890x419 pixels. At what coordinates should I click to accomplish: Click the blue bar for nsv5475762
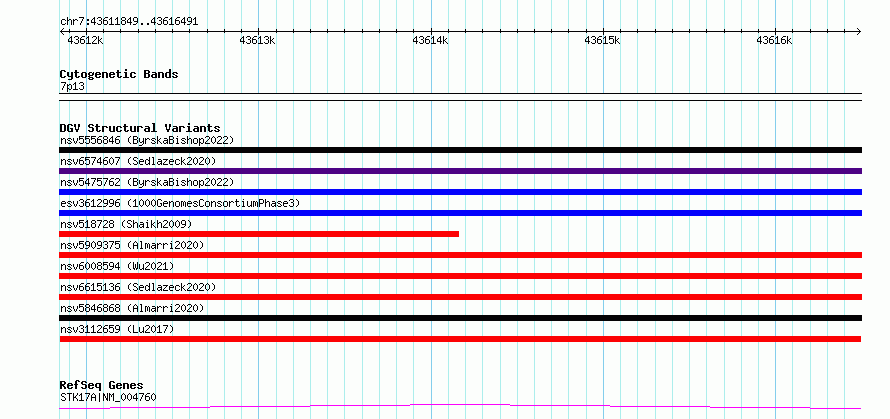click(460, 192)
